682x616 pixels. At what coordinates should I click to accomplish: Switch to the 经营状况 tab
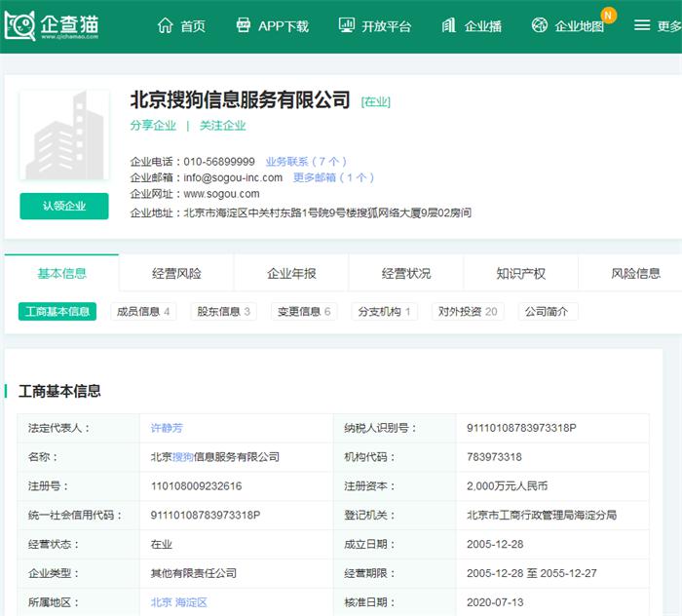point(406,273)
